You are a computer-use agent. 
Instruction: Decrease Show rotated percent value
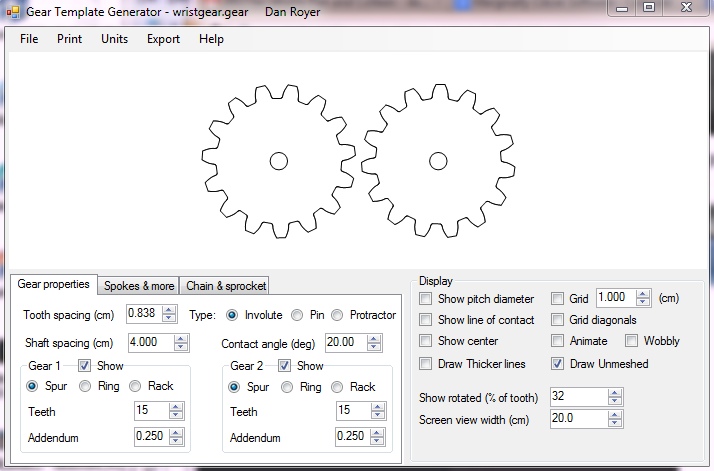tap(615, 401)
